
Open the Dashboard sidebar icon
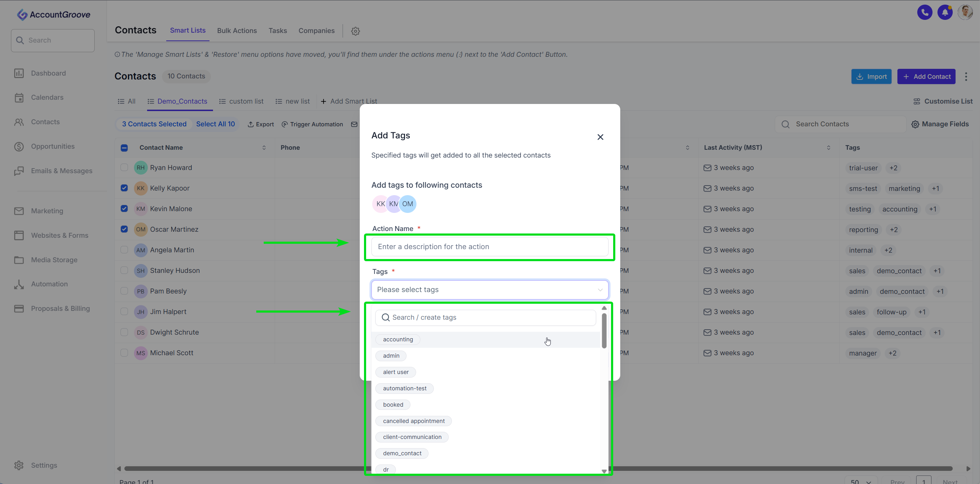(x=19, y=73)
